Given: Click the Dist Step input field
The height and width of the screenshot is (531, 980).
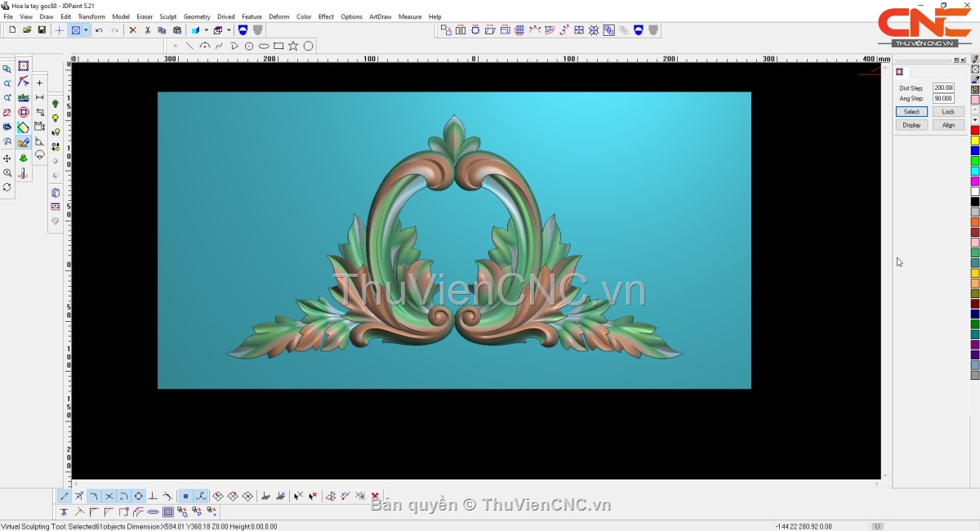Looking at the screenshot, I should click(x=943, y=87).
